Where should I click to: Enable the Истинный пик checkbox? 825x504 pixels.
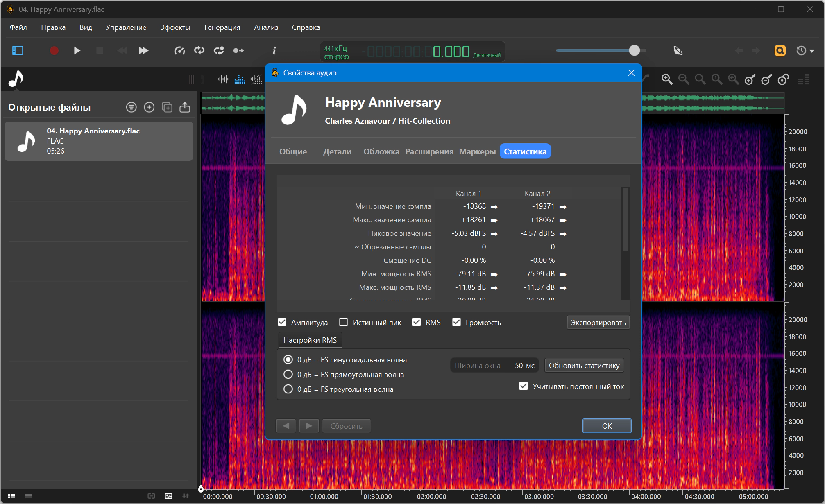tap(343, 322)
